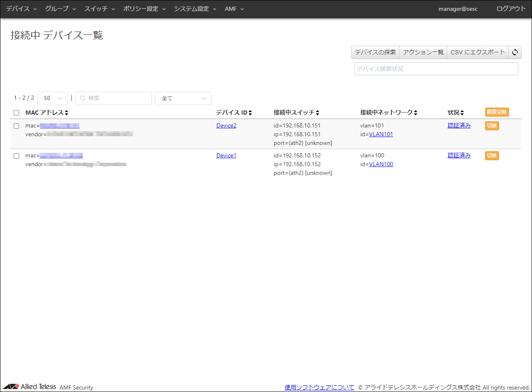Click the CSV にエクスポート button
Viewport: 532px width, 392px height.
coord(478,52)
